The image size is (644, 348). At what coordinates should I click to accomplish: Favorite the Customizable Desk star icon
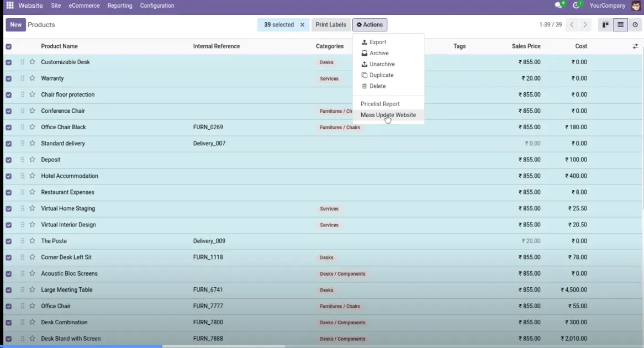coord(33,62)
